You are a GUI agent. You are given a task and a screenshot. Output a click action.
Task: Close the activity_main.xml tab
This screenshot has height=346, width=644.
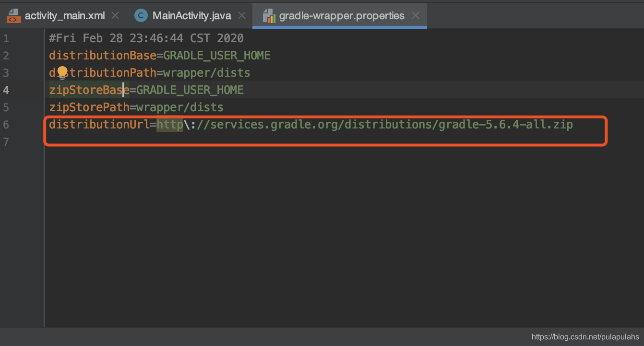(115, 15)
